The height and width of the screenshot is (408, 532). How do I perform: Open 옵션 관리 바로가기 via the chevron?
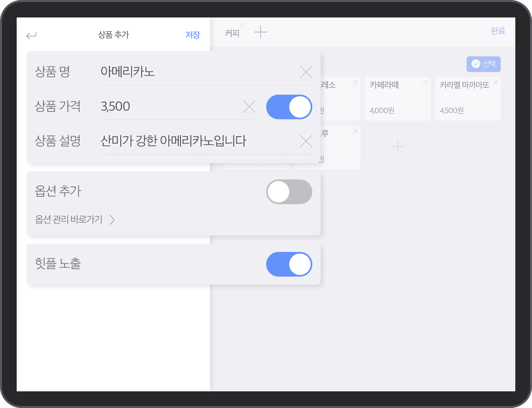coord(113,219)
